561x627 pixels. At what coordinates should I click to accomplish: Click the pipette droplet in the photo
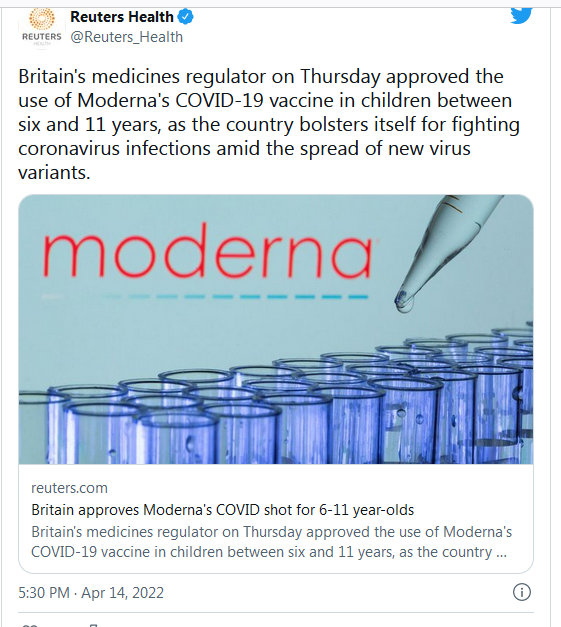pyautogui.click(x=404, y=302)
